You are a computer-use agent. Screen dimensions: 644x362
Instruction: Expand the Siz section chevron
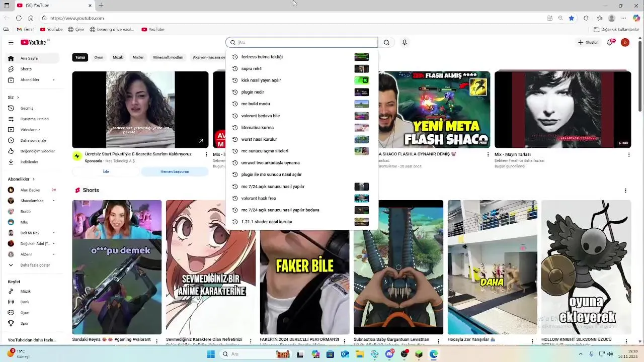[18, 98]
